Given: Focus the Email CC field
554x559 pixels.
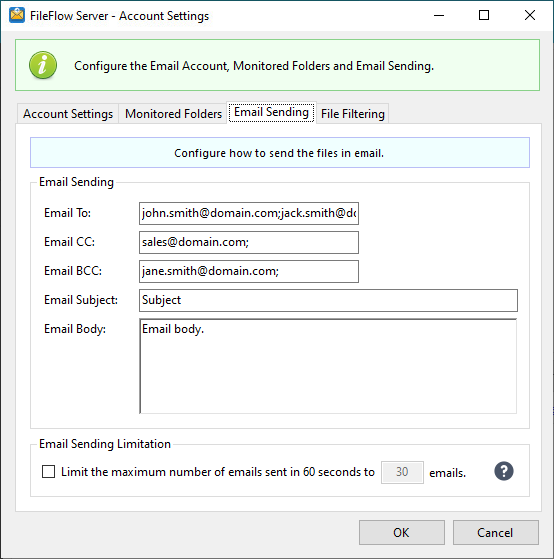Looking at the screenshot, I should 249,242.
